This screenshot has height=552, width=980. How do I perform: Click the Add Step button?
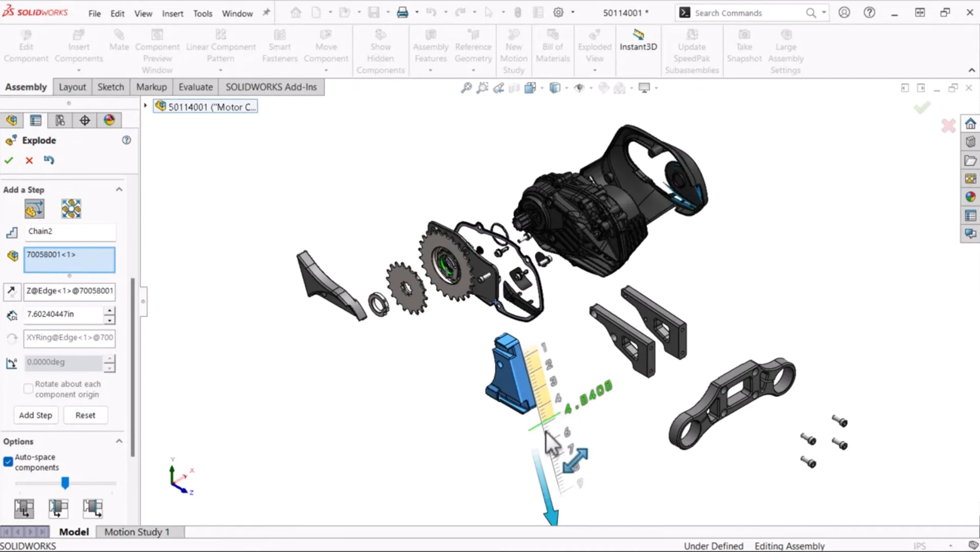click(35, 415)
